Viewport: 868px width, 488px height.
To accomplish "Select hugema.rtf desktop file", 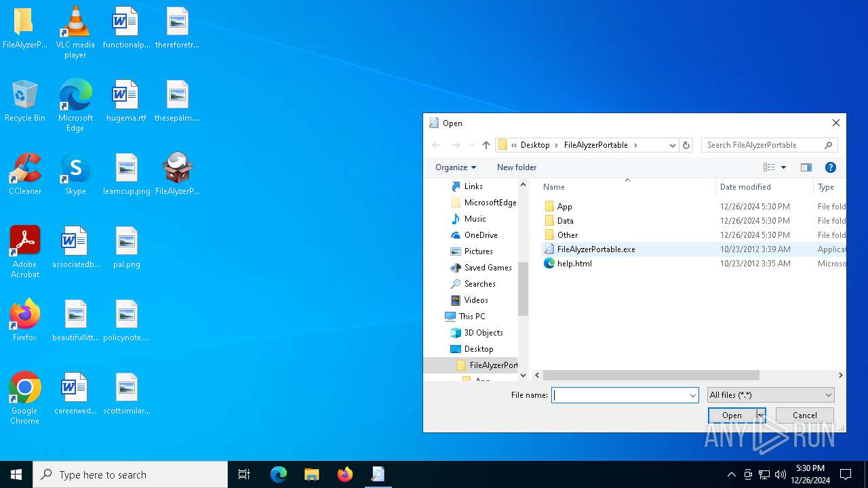I will point(126,101).
